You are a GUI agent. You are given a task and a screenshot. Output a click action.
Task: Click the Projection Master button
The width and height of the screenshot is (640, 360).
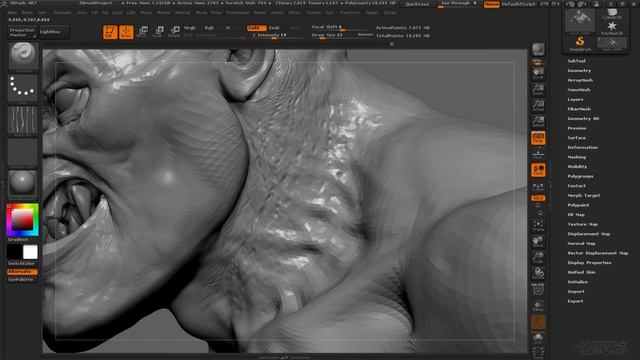[x=22, y=33]
